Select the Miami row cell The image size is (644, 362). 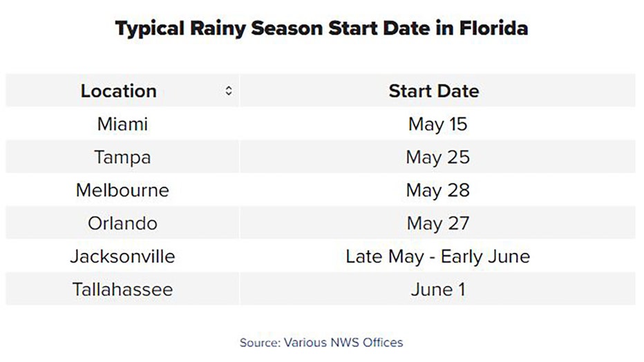(x=122, y=124)
